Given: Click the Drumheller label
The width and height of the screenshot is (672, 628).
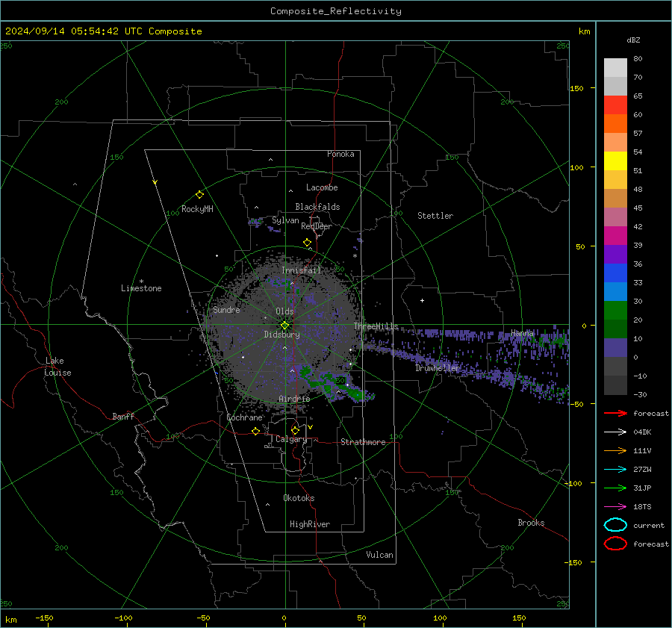Looking at the screenshot, I should [x=438, y=368].
